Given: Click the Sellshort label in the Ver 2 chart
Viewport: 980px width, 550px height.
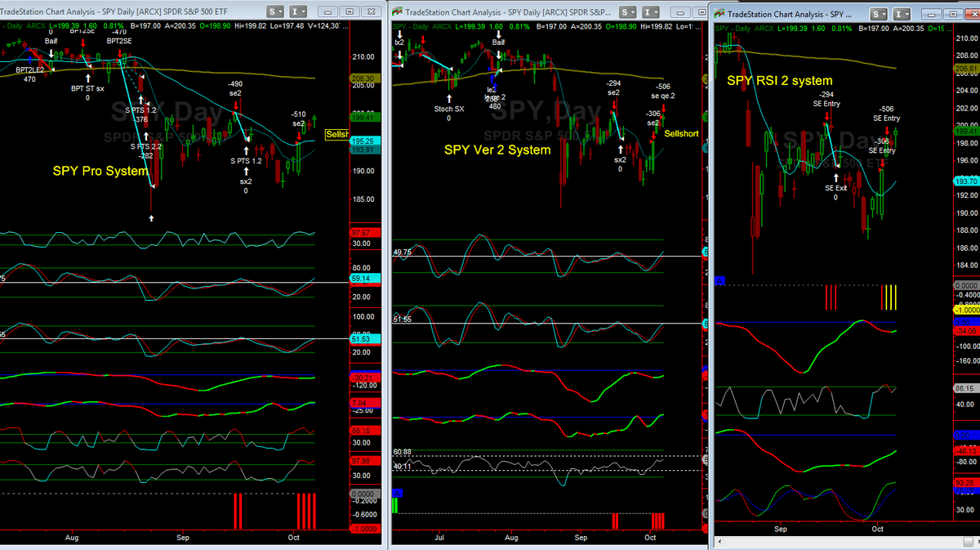Looking at the screenshot, I should click(681, 133).
